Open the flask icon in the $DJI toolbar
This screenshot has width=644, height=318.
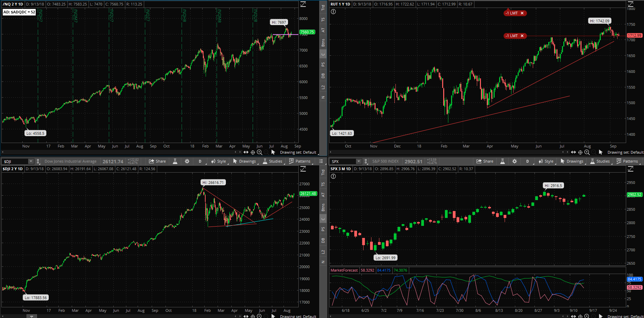pos(175,161)
